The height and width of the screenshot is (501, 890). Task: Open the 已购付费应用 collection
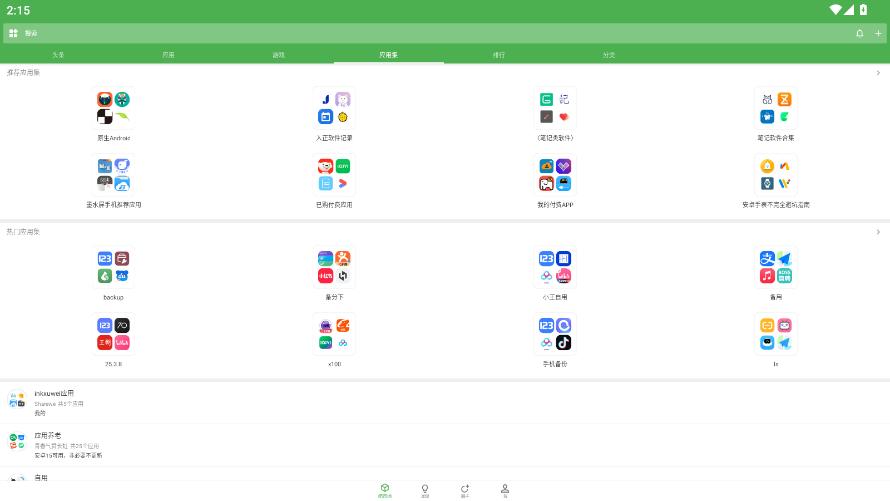tap(334, 182)
